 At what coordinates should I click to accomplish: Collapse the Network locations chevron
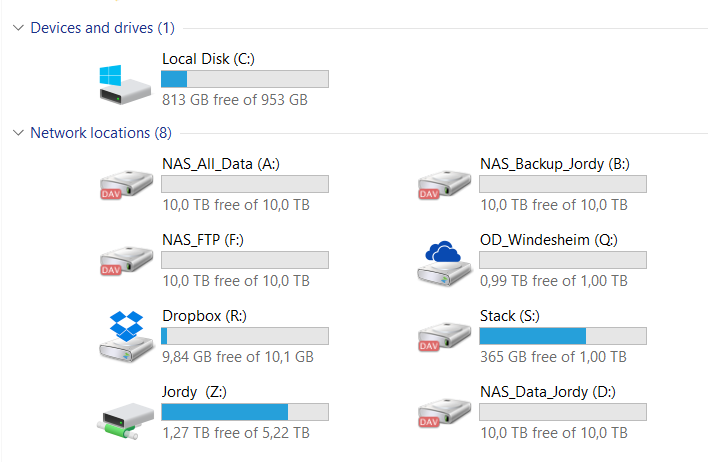[19, 133]
